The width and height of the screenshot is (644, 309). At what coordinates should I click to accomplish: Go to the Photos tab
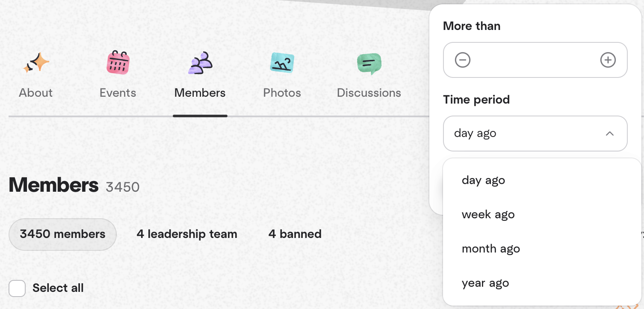point(282,92)
